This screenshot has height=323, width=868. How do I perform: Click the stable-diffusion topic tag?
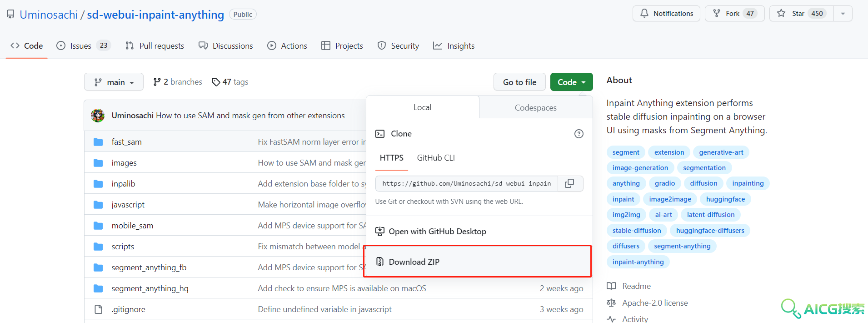point(637,231)
